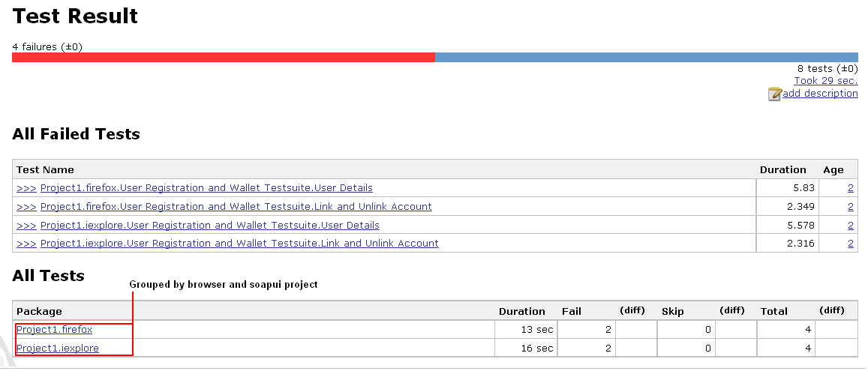
Task: Click the Package column header in All Tests
Action: tap(39, 311)
